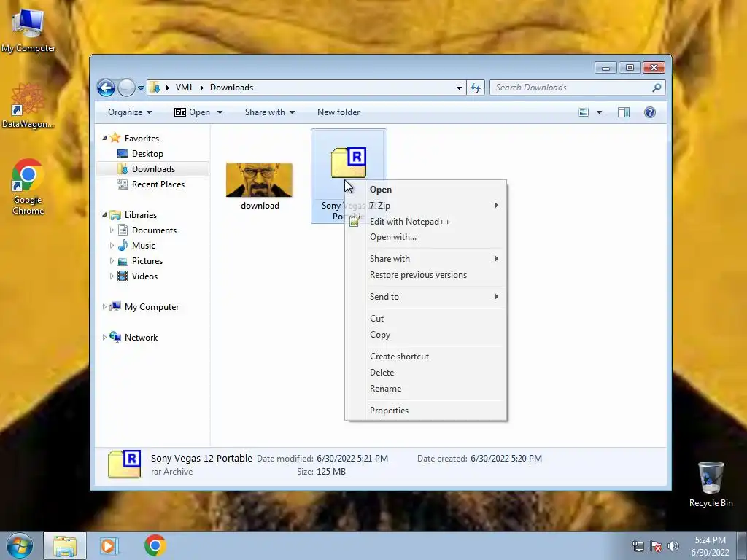Select the Recycle Bin desktop icon
The height and width of the screenshot is (560, 747).
(x=711, y=484)
